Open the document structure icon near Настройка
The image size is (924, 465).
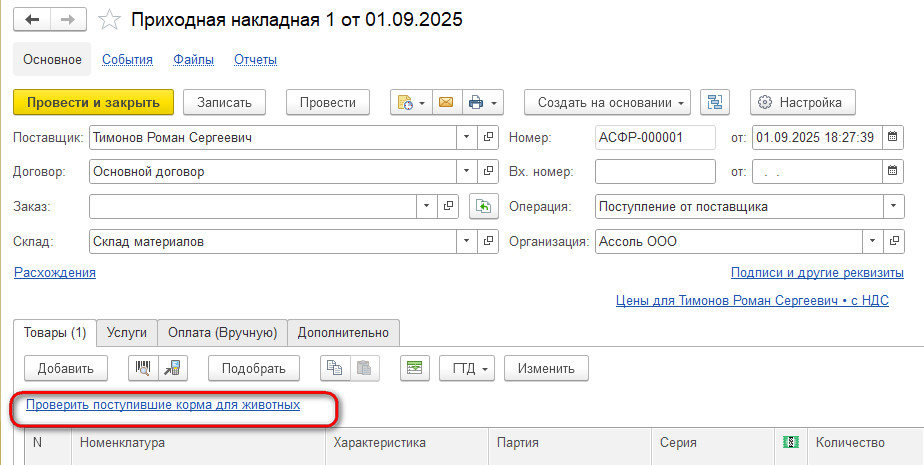[715, 103]
